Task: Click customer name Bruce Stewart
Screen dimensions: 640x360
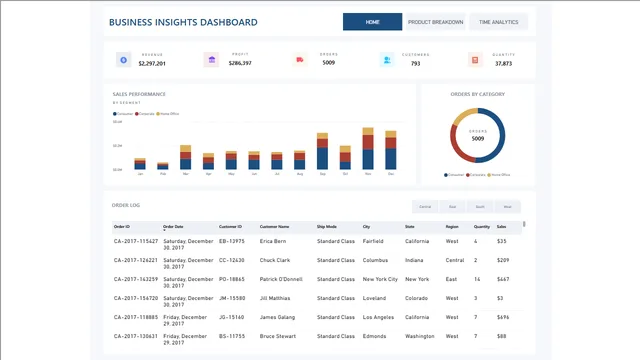Action: (x=278, y=336)
